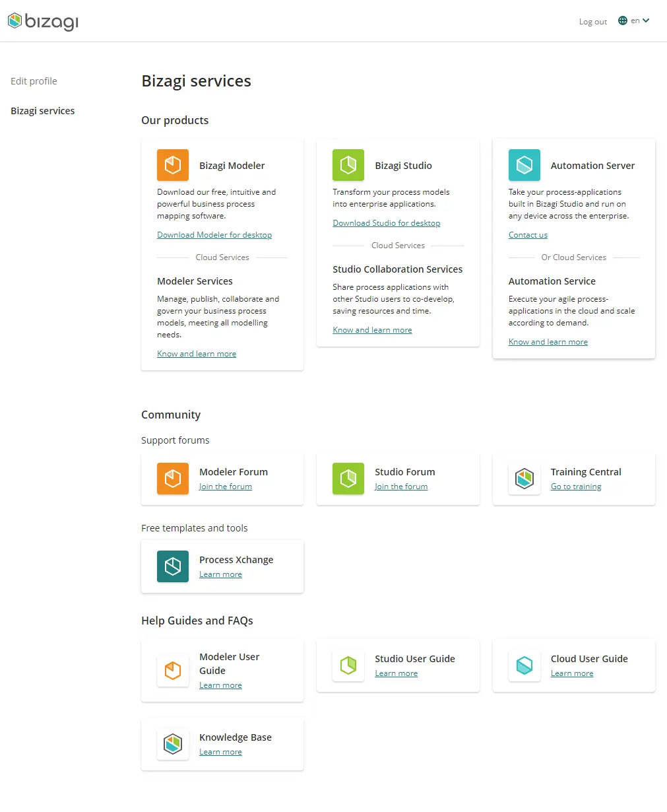This screenshot has height=812, width=667.
Task: Click Download Modeler for desktop link
Action: click(214, 235)
